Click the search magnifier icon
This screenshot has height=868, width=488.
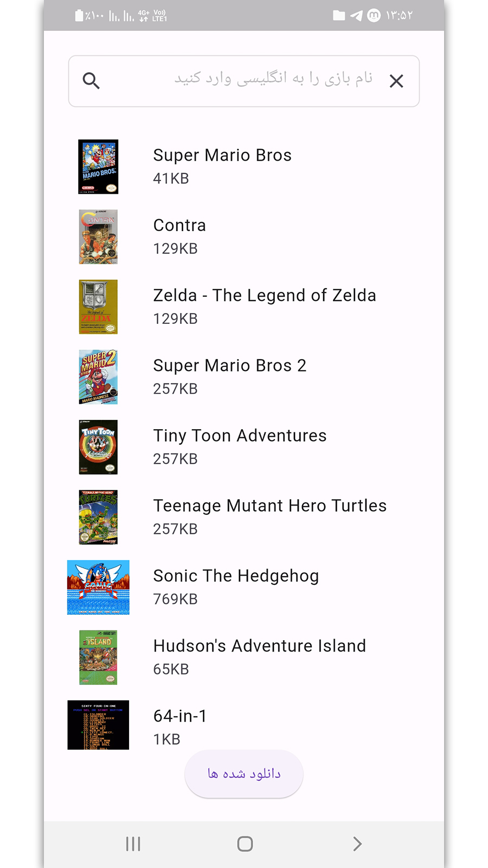tap(91, 81)
